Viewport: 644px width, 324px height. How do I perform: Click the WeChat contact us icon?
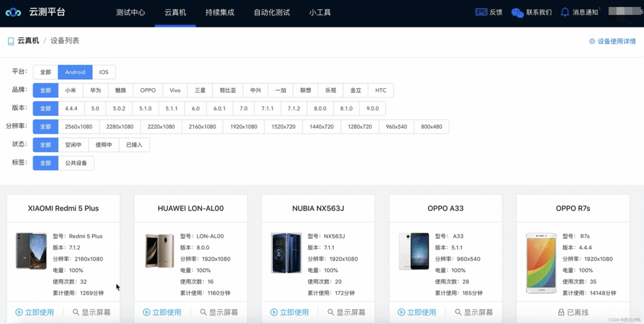click(517, 13)
